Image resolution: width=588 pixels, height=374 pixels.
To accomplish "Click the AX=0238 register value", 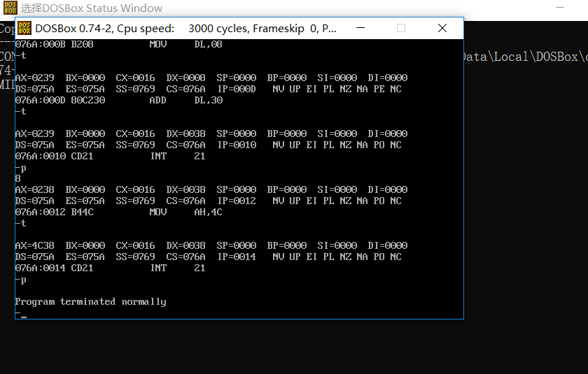I will coord(34,190).
